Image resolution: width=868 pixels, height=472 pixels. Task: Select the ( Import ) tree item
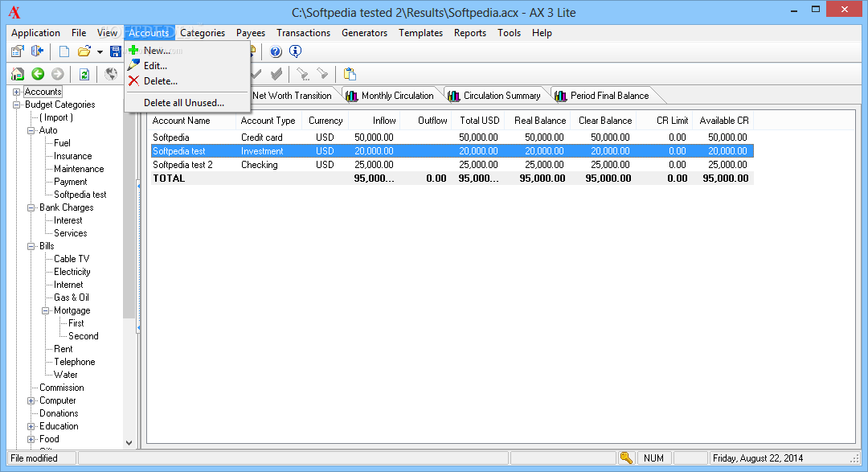click(x=56, y=117)
